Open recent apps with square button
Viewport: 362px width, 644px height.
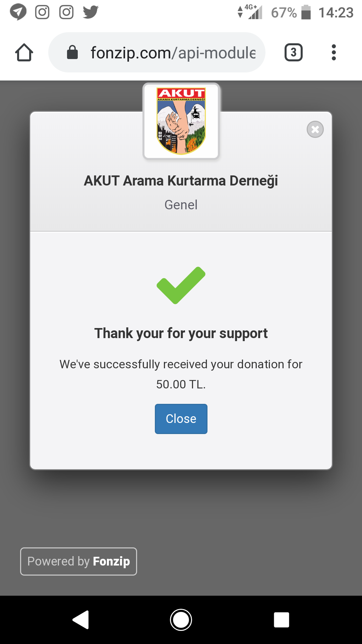click(282, 620)
